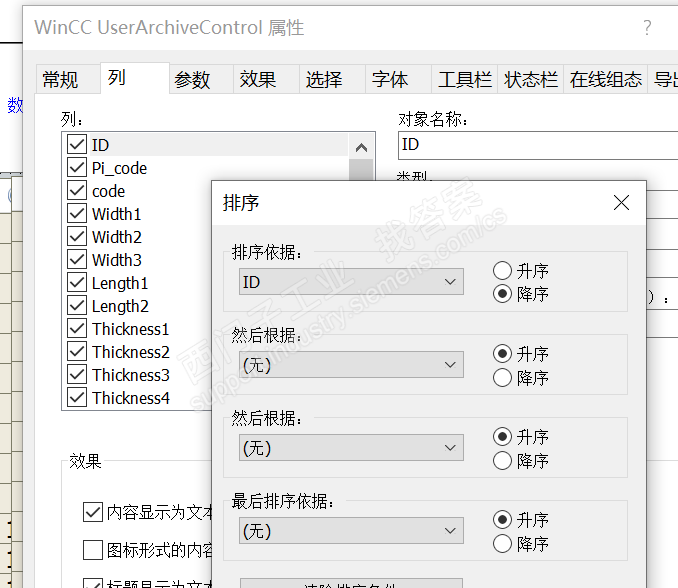Open the second 然后根据 dropdown

coord(351,448)
